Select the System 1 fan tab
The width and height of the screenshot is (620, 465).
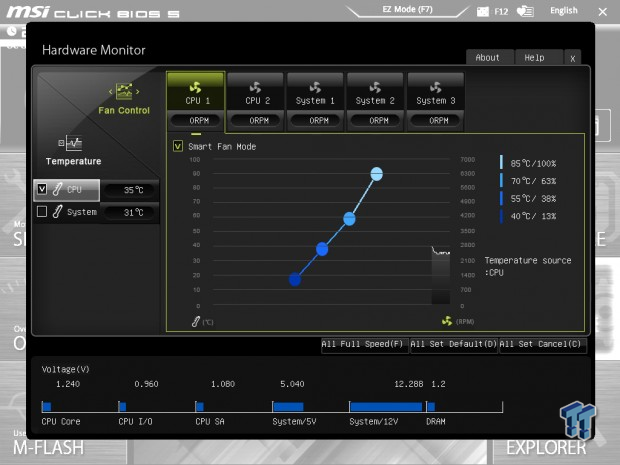point(315,102)
